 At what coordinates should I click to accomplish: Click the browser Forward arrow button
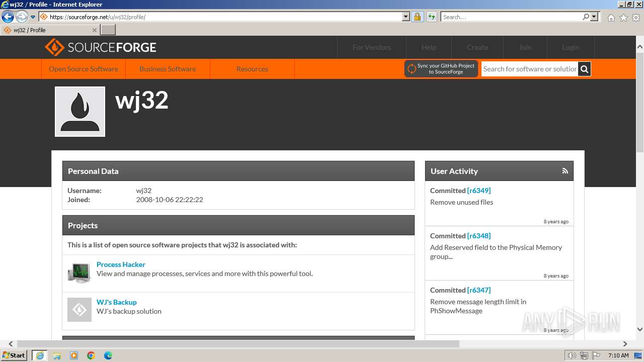click(22, 17)
